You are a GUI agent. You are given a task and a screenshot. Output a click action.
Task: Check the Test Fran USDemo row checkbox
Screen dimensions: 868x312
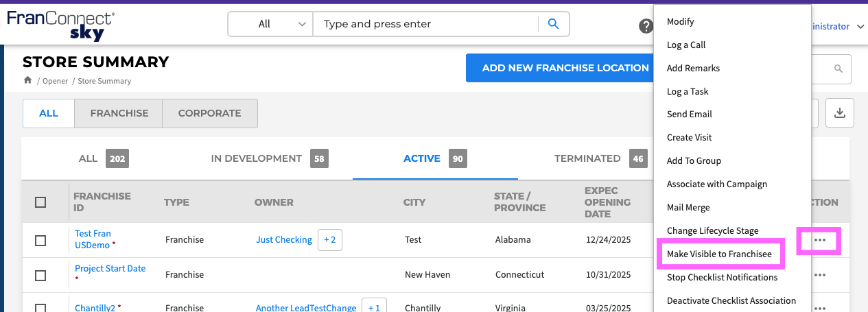point(40,241)
